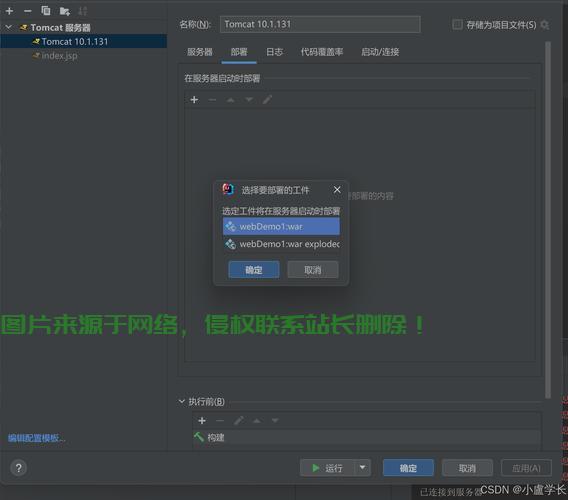Remove before-launch task with minus icon
This screenshot has height=500, width=568.
(220, 421)
